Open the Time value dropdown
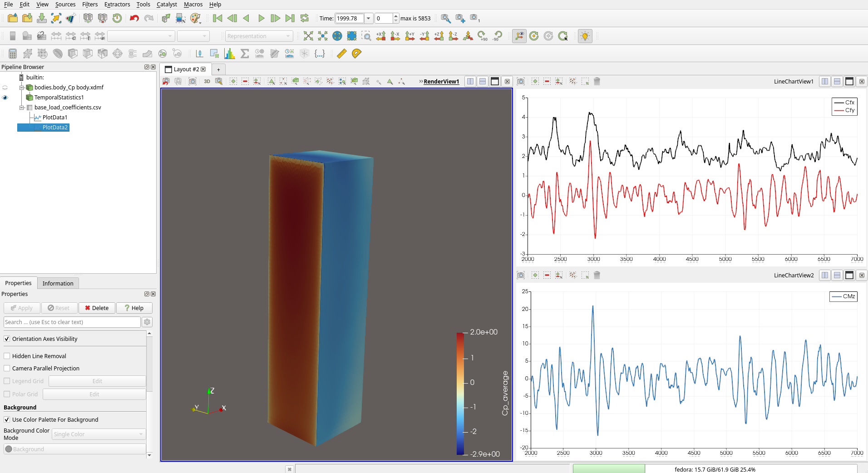This screenshot has width=868, height=473. point(368,18)
